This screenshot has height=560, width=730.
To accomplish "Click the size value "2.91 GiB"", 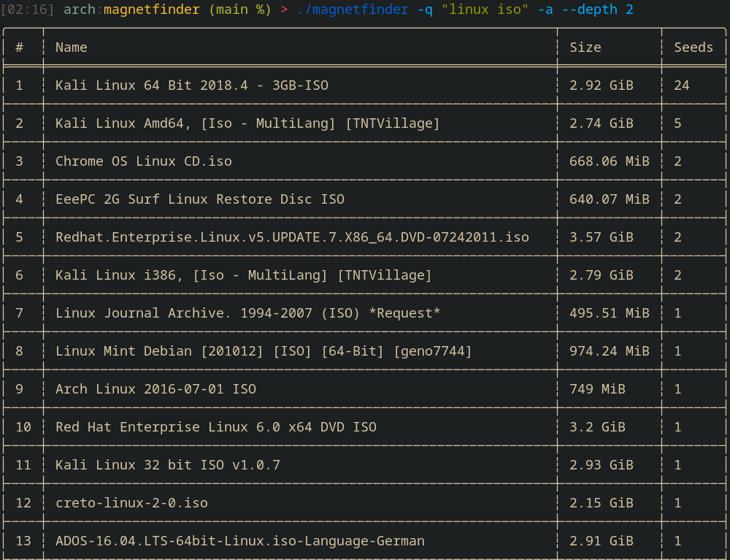I will click(601, 541).
